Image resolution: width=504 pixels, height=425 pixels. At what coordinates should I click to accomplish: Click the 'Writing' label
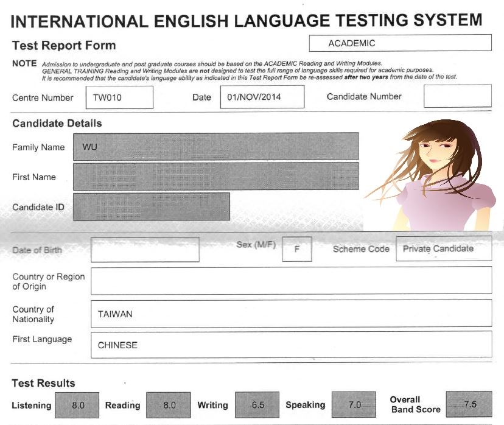click(213, 405)
